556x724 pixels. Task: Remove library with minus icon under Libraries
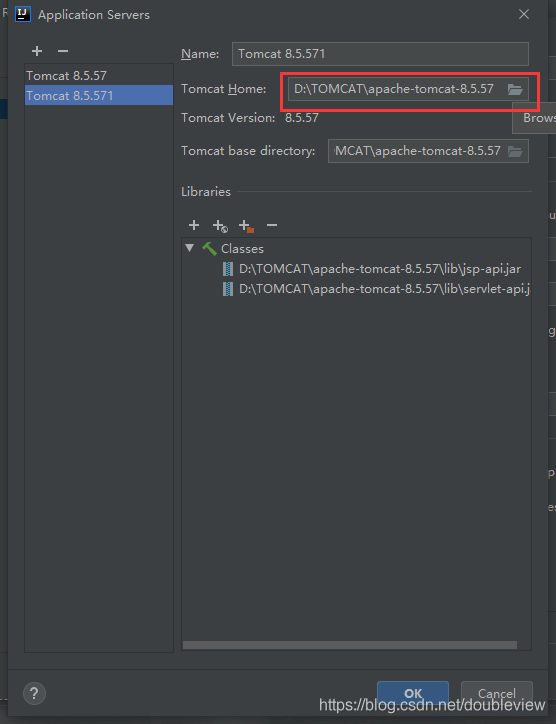coord(272,225)
